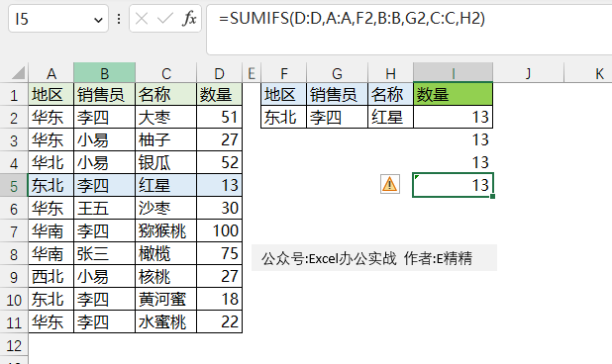Click cell B1 header 销售员

click(105, 94)
